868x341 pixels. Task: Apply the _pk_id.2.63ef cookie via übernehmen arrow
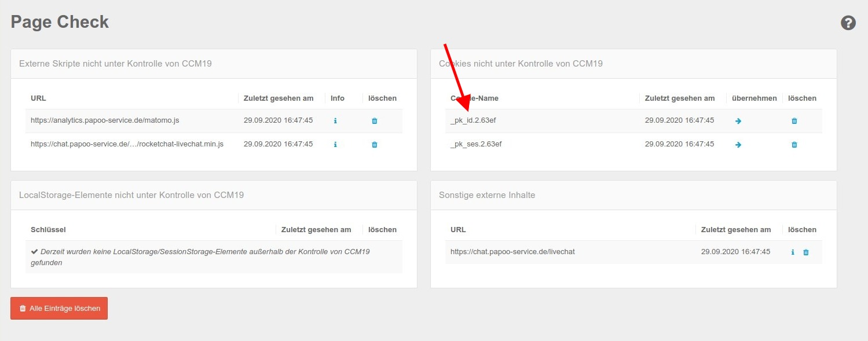coord(738,120)
